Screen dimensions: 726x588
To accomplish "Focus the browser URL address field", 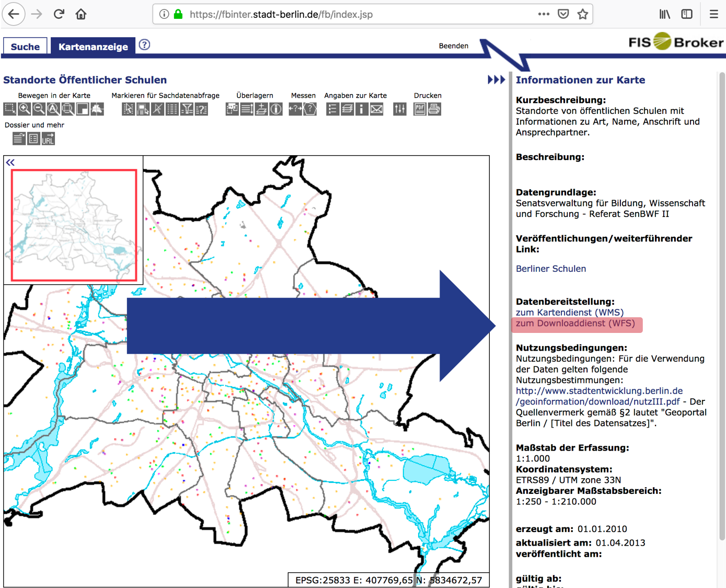I will (361, 14).
